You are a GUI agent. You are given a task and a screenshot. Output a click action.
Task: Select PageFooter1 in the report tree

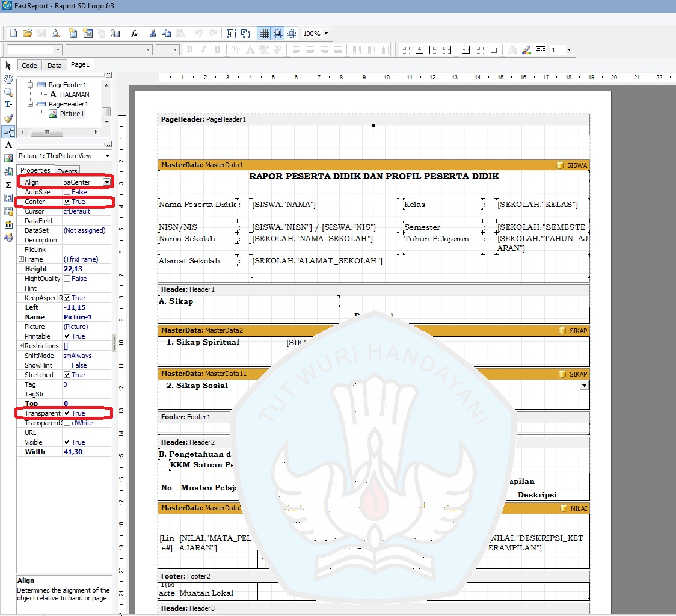(x=67, y=85)
